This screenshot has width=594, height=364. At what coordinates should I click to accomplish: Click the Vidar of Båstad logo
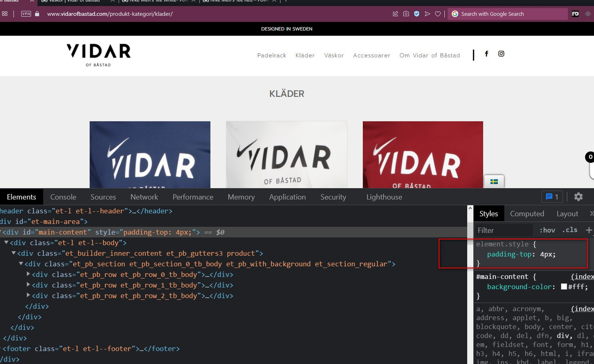point(98,55)
